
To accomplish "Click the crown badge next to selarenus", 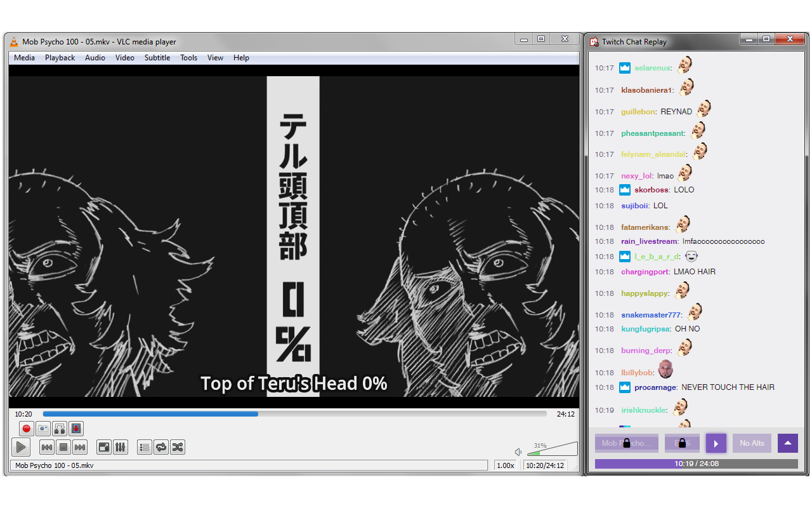I will (x=625, y=68).
